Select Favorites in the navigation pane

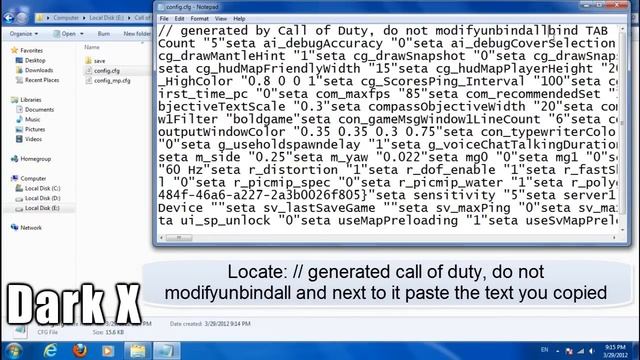[x=31, y=50]
